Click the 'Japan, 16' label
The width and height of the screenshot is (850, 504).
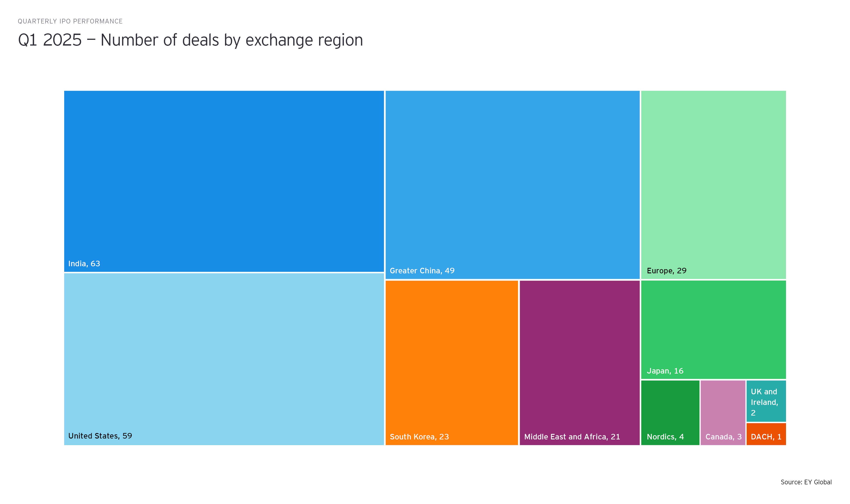pyautogui.click(x=665, y=371)
